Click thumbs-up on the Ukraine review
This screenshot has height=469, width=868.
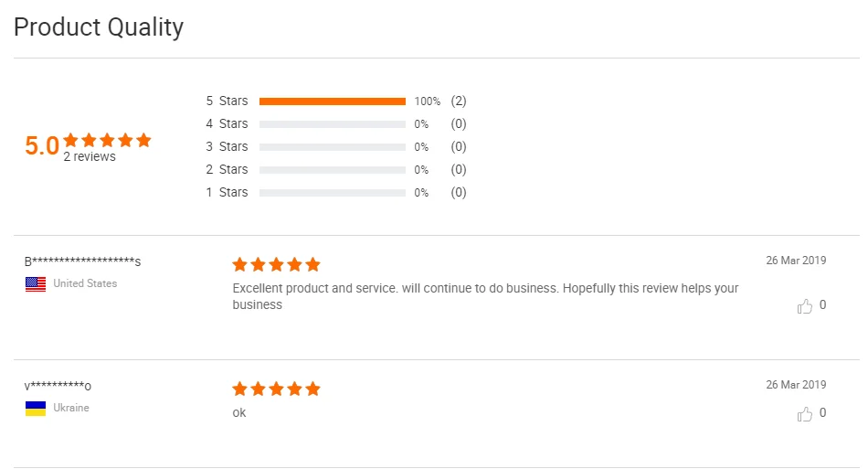(x=805, y=414)
